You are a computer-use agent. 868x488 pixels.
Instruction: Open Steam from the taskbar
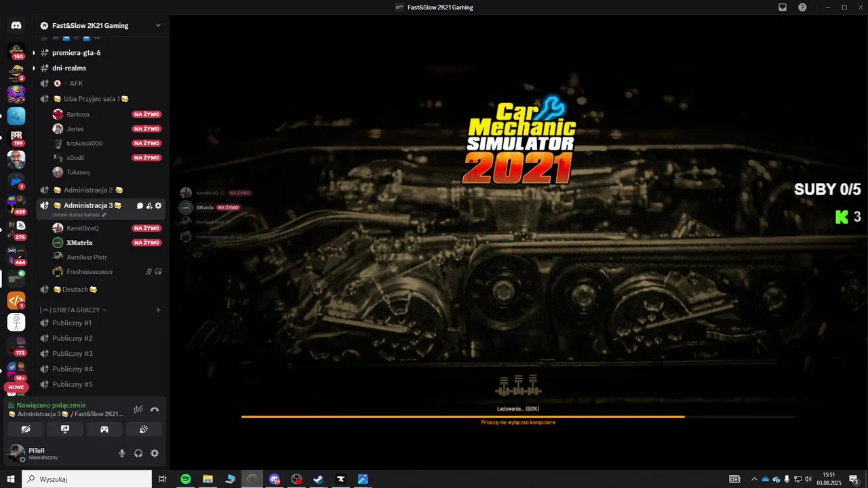point(318,479)
